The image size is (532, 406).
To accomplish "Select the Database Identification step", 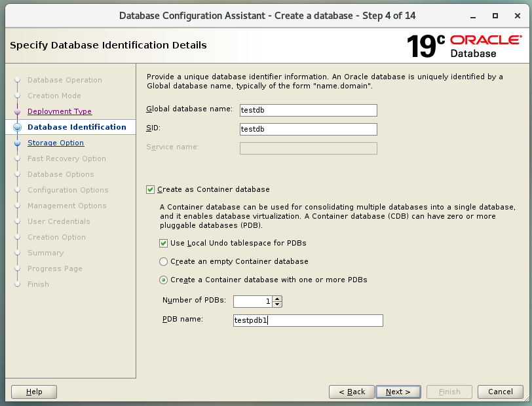I will tap(77, 127).
